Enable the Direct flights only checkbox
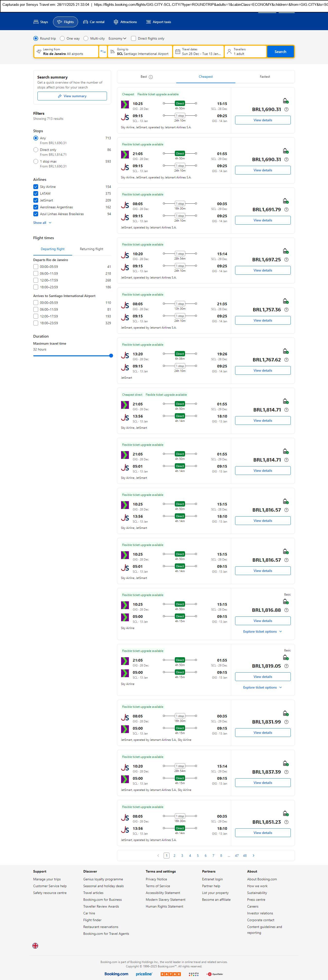Screen dimensions: 328x980 pyautogui.click(x=133, y=38)
